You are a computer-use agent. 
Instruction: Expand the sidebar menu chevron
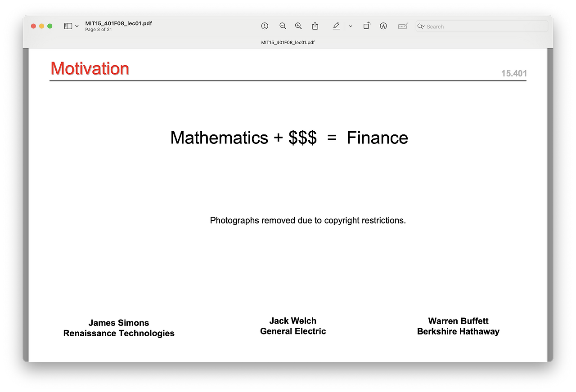pyautogui.click(x=77, y=26)
